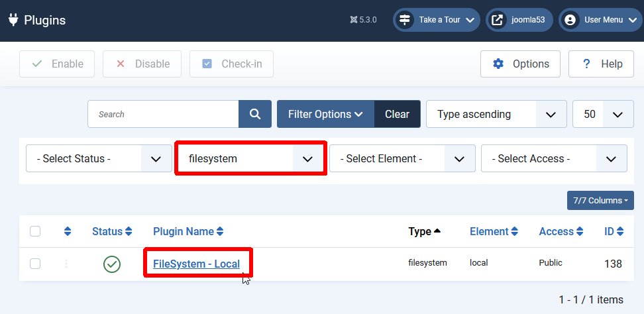Click the Enable toolbar button
Screen dimensions: 644x314
pos(57,64)
